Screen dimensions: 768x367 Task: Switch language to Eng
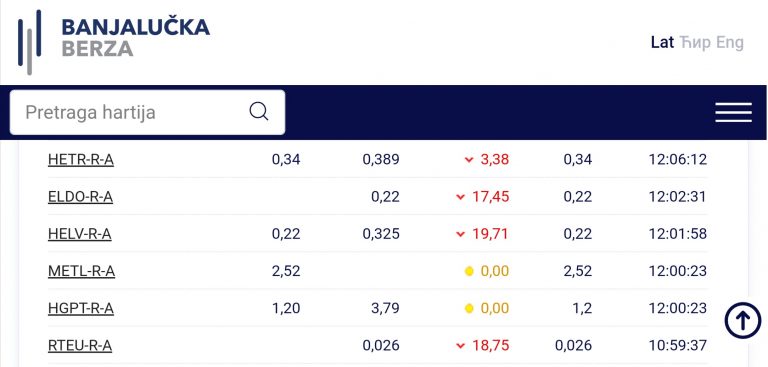(730, 43)
